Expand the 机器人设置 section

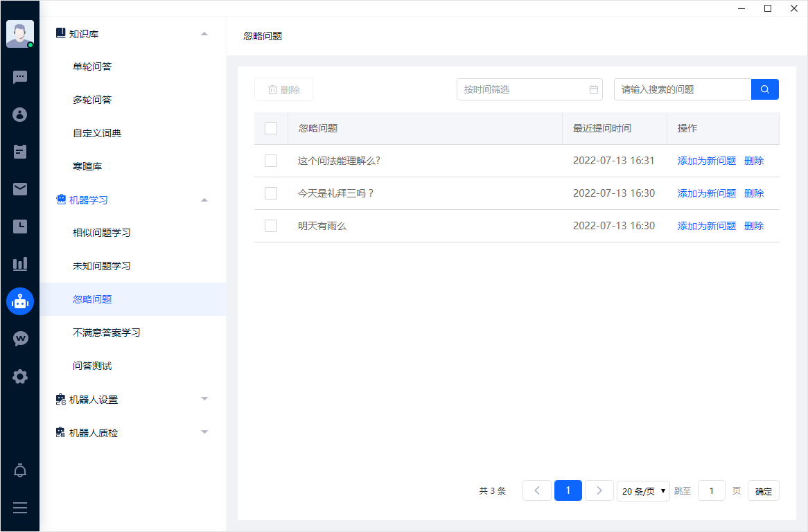click(204, 399)
